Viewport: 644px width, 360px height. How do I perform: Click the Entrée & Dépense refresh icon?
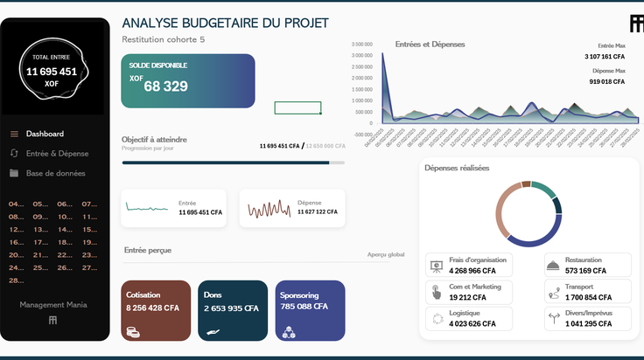[x=14, y=153]
